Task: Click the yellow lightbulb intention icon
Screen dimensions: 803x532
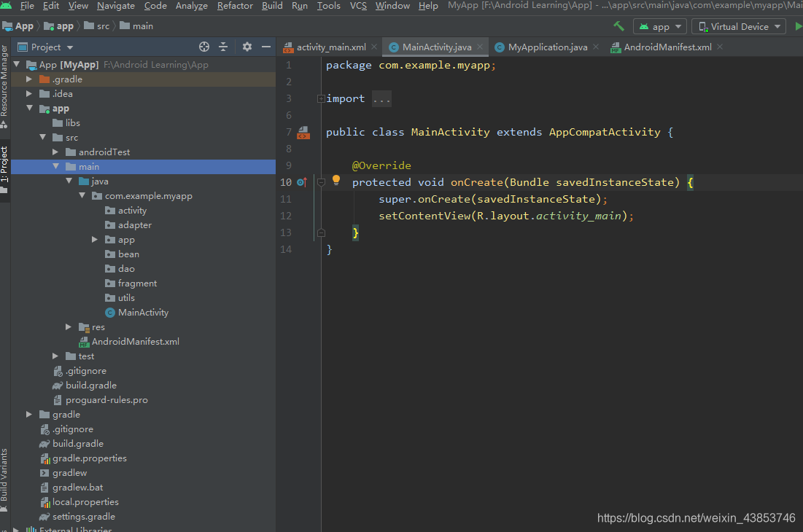Action: point(336,180)
